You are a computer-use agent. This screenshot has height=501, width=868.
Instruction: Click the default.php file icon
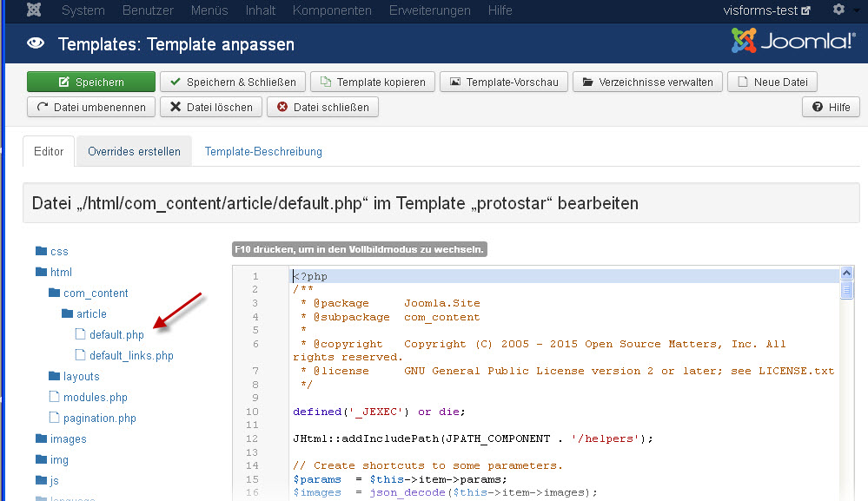pyautogui.click(x=80, y=334)
